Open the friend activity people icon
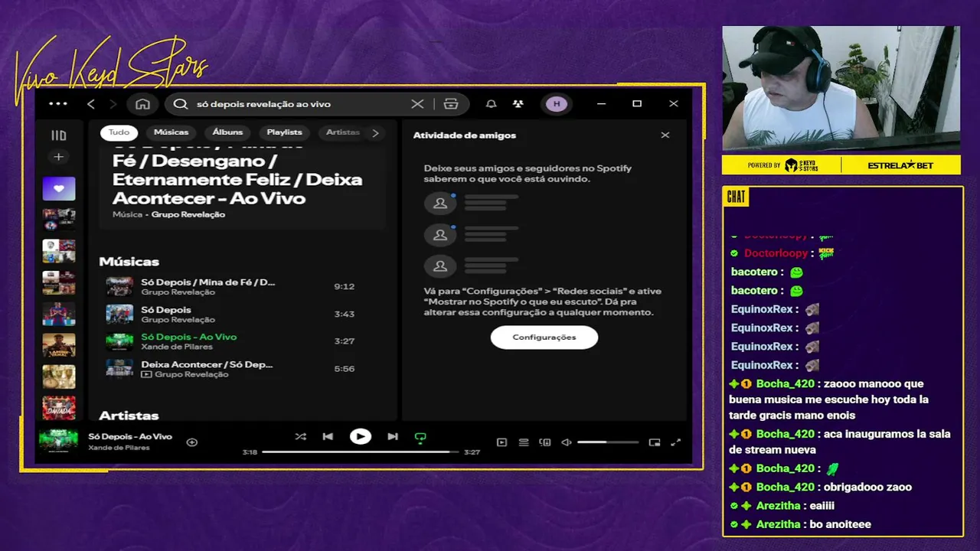The height and width of the screenshot is (551, 980). [x=518, y=104]
